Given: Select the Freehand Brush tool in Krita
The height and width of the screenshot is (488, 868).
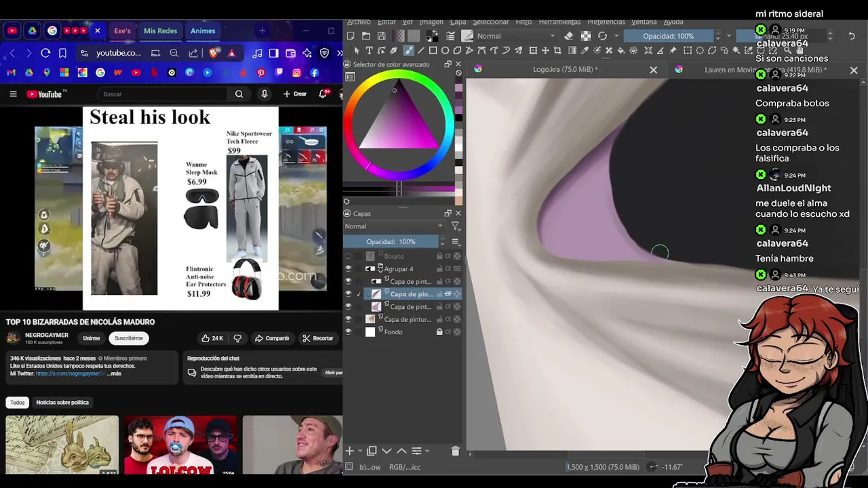Looking at the screenshot, I should (408, 50).
